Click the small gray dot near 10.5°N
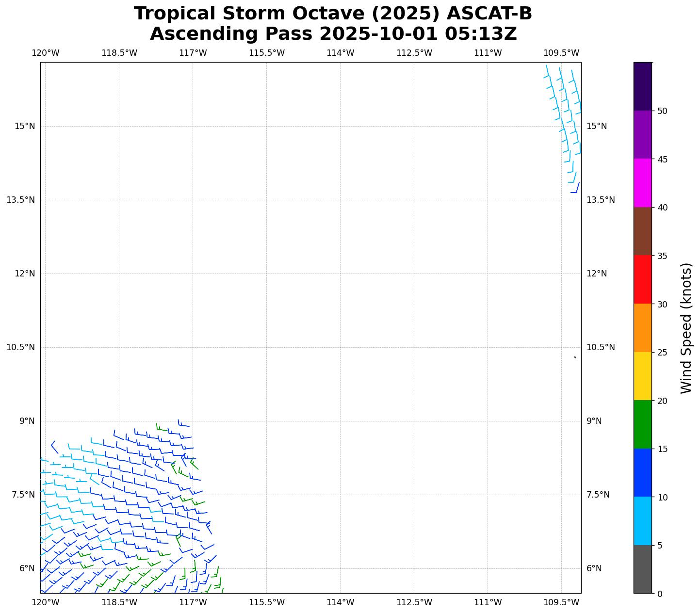 coord(575,357)
